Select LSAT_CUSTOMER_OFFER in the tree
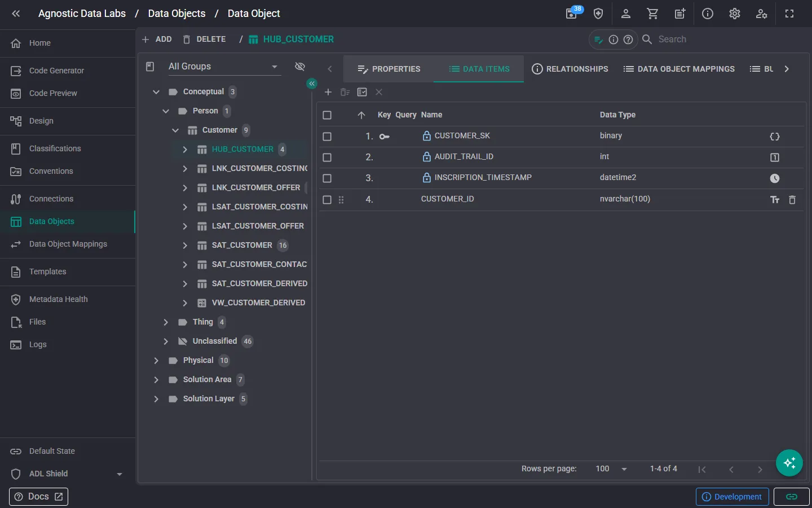The height and width of the screenshot is (508, 812). point(258,226)
